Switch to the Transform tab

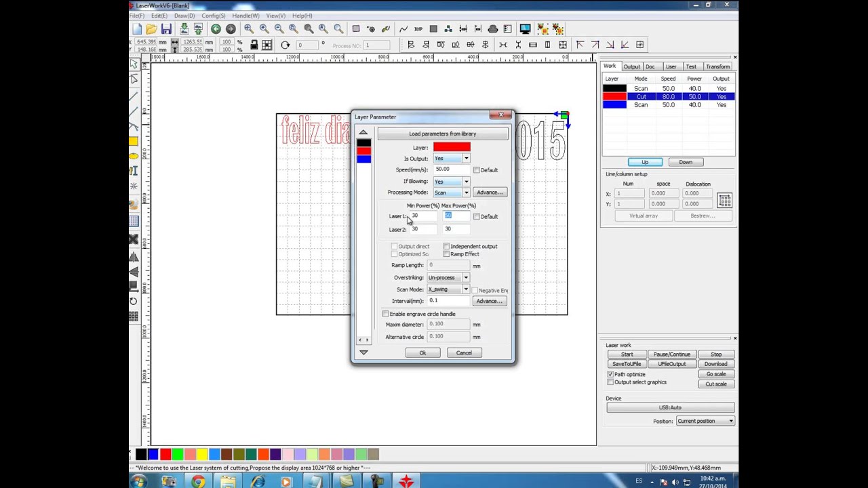tap(717, 66)
